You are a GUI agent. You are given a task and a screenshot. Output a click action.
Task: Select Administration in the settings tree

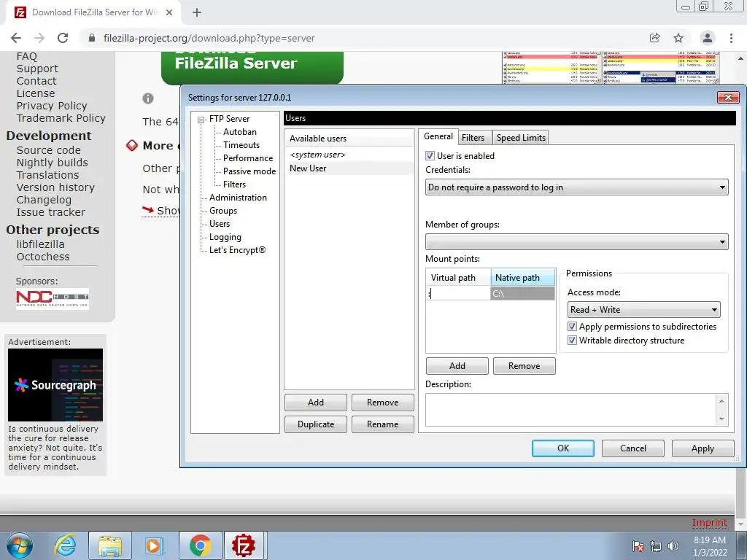pyautogui.click(x=238, y=198)
